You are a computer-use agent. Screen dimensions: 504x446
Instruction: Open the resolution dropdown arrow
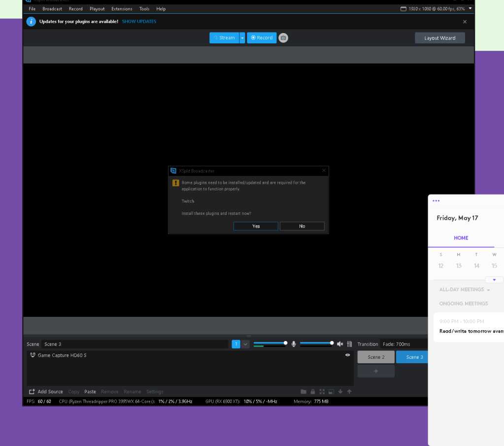pyautogui.click(x=470, y=9)
